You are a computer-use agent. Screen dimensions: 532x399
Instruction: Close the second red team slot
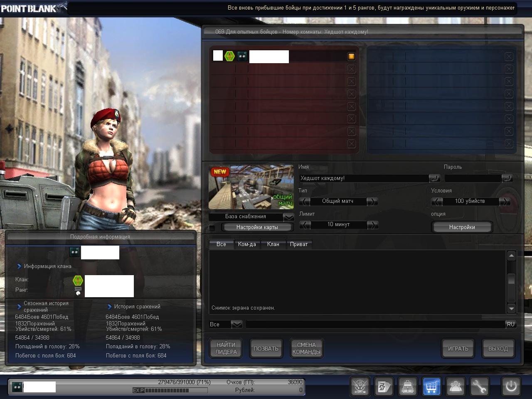(x=351, y=69)
